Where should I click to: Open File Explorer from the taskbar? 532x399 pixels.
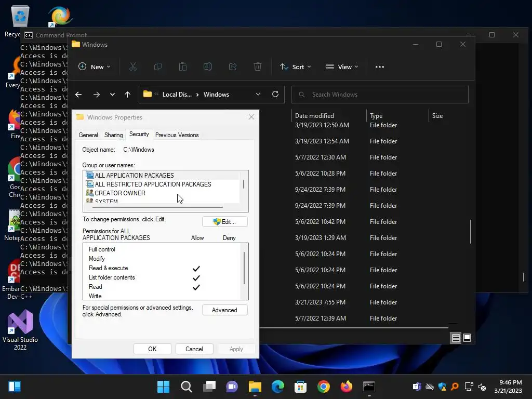click(x=255, y=387)
